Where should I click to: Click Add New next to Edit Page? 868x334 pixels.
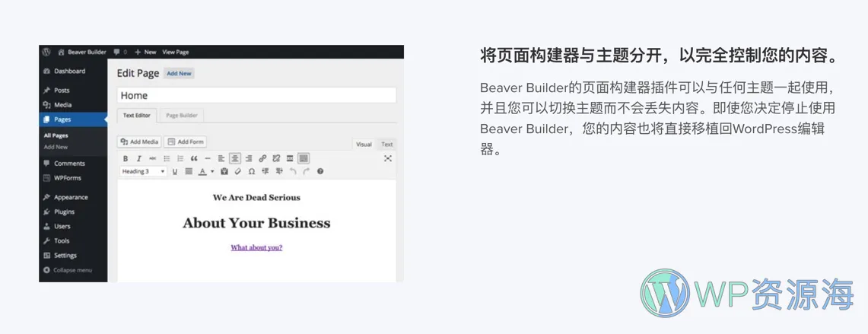(179, 73)
